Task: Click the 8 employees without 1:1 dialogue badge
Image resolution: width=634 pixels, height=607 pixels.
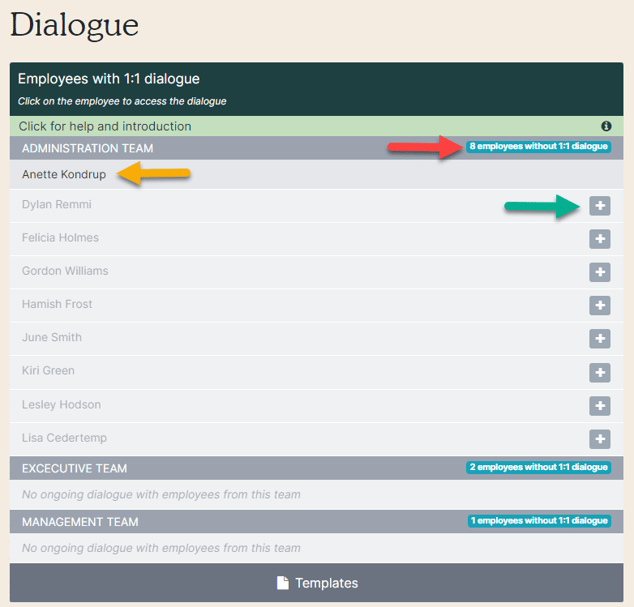Action: 538,146
